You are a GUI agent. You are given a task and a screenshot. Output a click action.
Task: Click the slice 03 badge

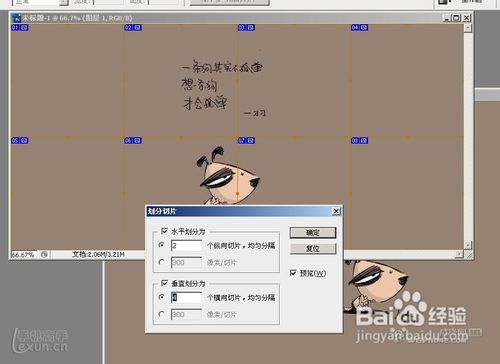[x=246, y=27]
